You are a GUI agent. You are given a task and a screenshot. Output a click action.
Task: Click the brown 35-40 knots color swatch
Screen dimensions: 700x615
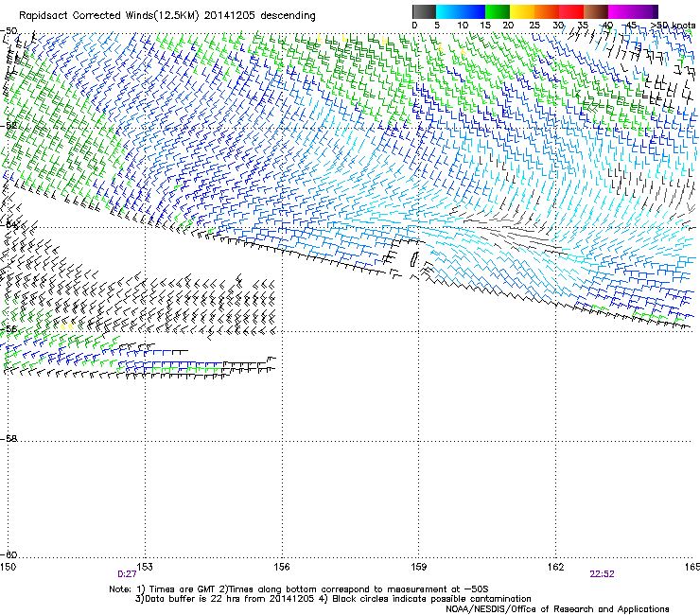point(596,11)
